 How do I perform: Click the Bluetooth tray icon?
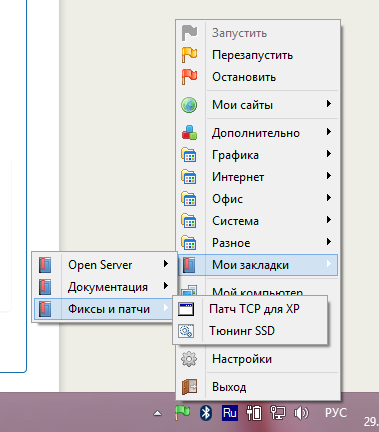206,413
